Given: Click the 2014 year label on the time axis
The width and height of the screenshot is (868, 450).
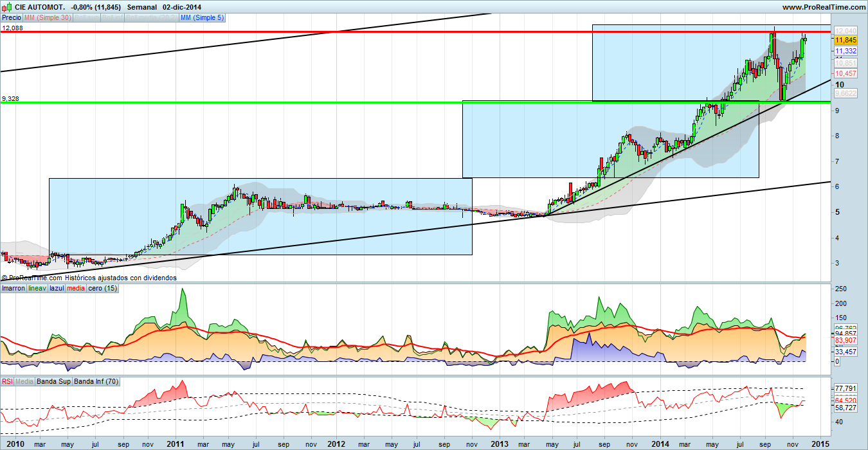Looking at the screenshot, I should point(660,444).
